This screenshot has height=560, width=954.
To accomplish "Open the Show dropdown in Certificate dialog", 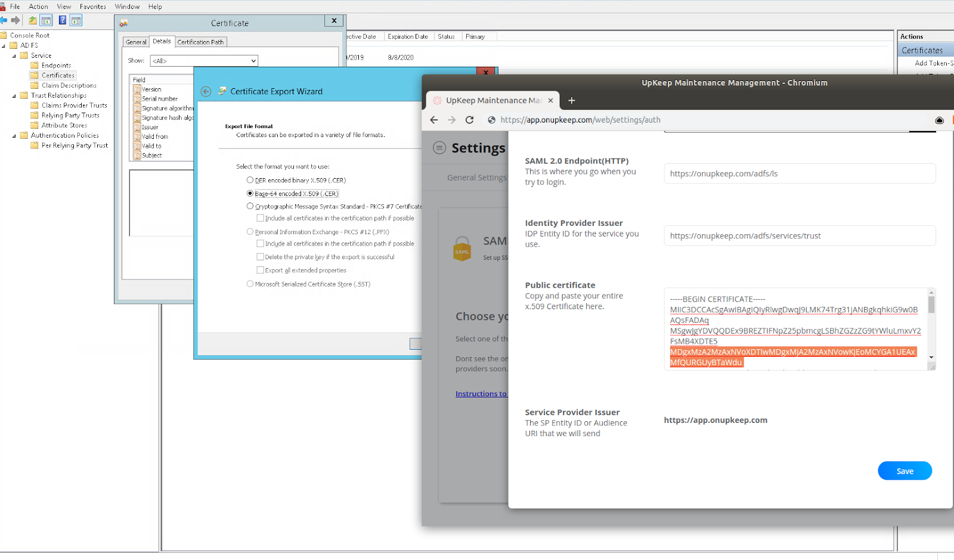I will click(x=204, y=61).
